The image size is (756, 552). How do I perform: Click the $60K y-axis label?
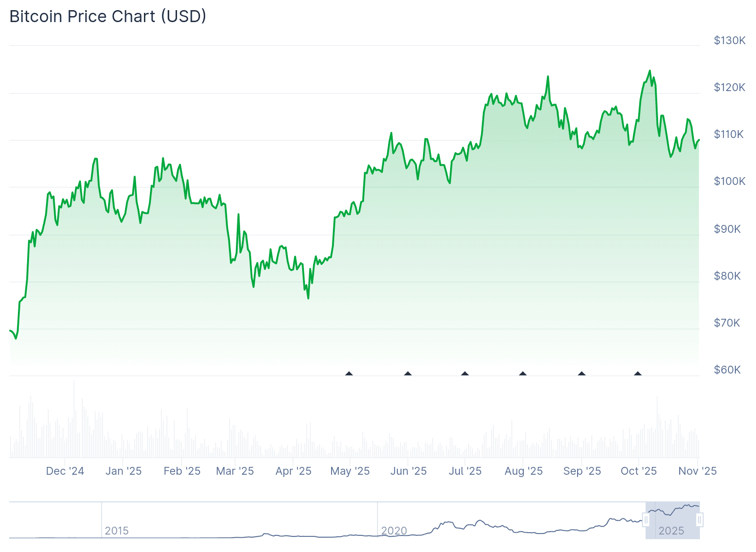point(727,370)
